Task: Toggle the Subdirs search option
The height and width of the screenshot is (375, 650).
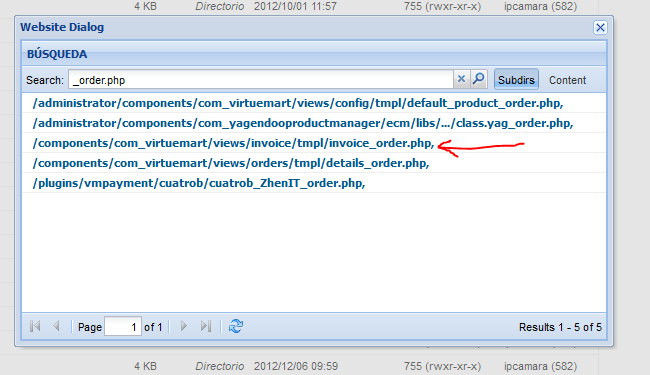Action: 516,80
